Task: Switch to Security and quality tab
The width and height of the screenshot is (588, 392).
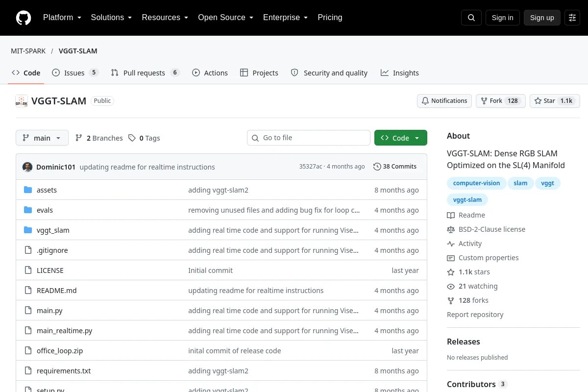Action: point(329,73)
